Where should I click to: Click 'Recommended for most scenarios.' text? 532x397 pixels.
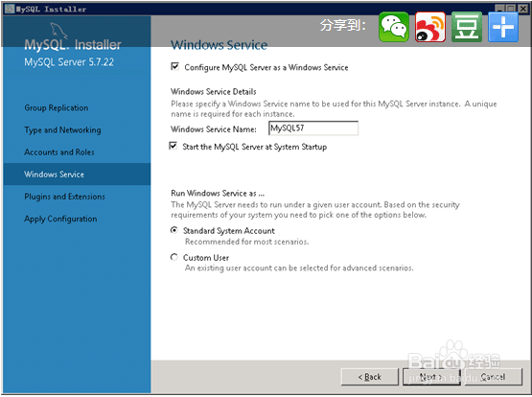246,242
